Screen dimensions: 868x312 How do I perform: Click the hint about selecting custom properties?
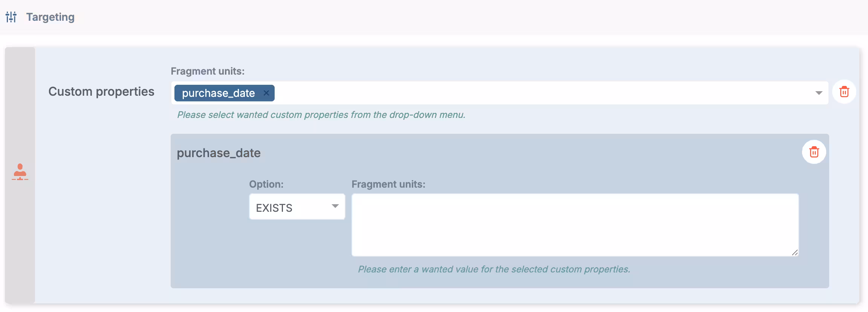[322, 115]
